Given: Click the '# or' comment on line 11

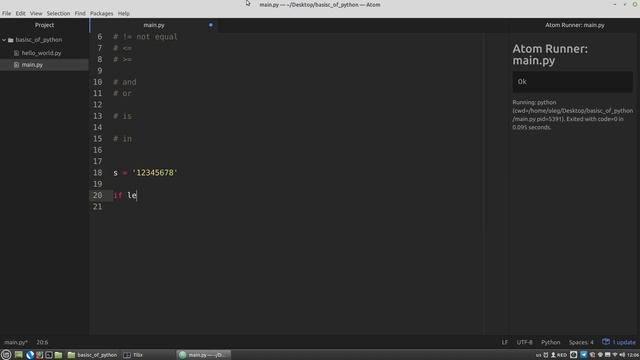Looking at the screenshot, I should tap(122, 93).
